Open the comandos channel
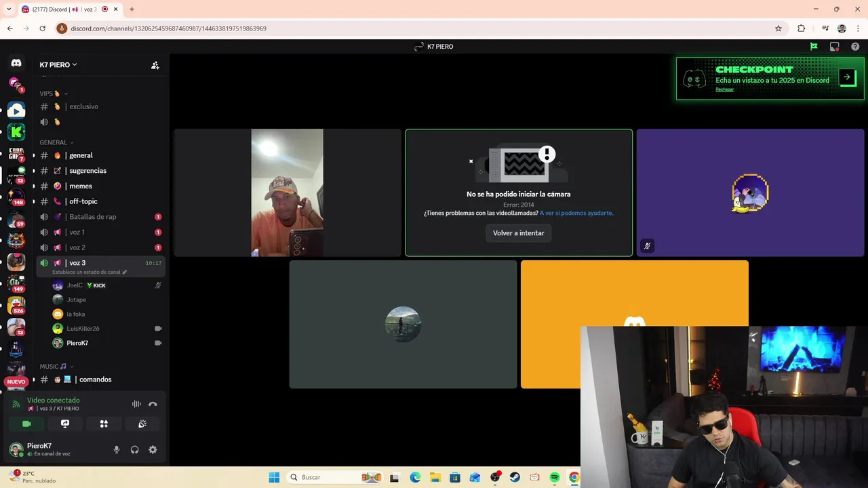868x488 pixels. click(100, 380)
